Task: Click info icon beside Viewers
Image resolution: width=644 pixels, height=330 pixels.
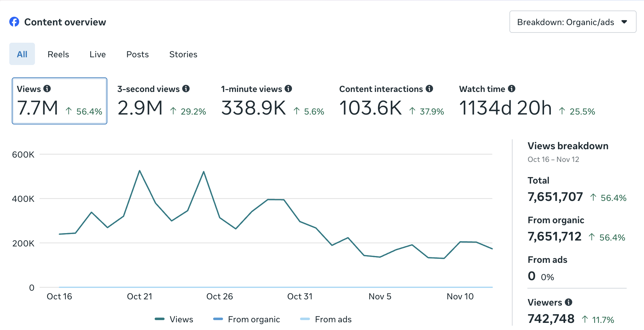Action: point(569,302)
